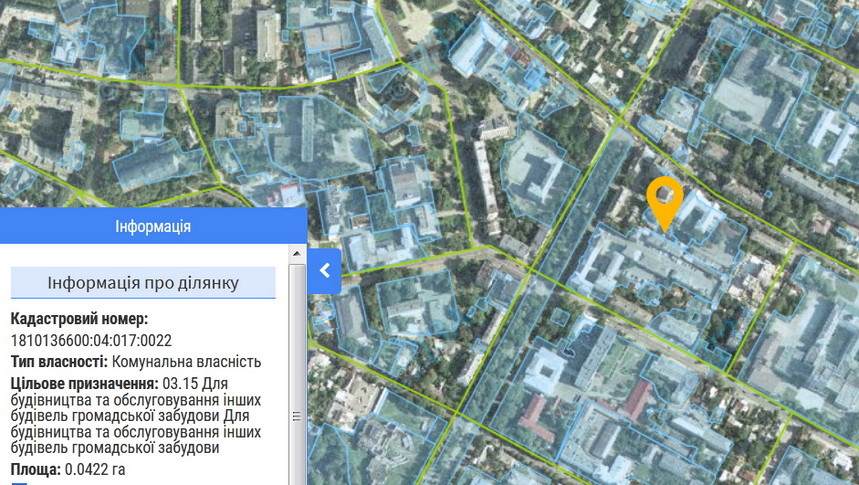Click the blue parcel beneath the orange pin
The width and height of the screenshot is (859, 485).
(658, 262)
